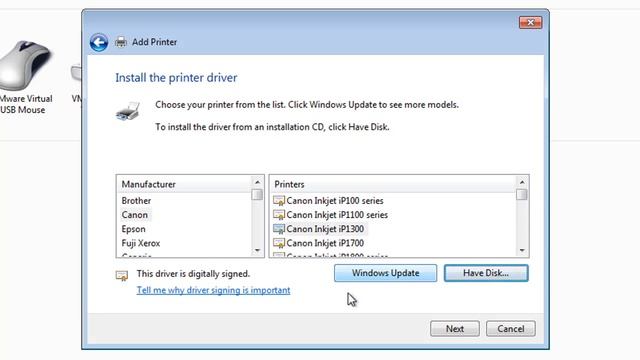This screenshot has height=360, width=640.
Task: Go back with the blue arrow button
Action: tap(99, 42)
